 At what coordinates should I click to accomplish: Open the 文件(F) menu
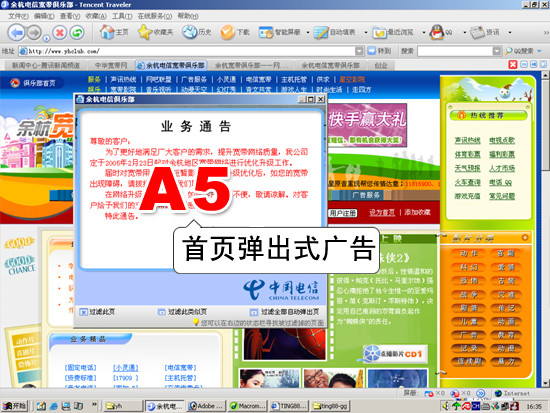[x=18, y=16]
